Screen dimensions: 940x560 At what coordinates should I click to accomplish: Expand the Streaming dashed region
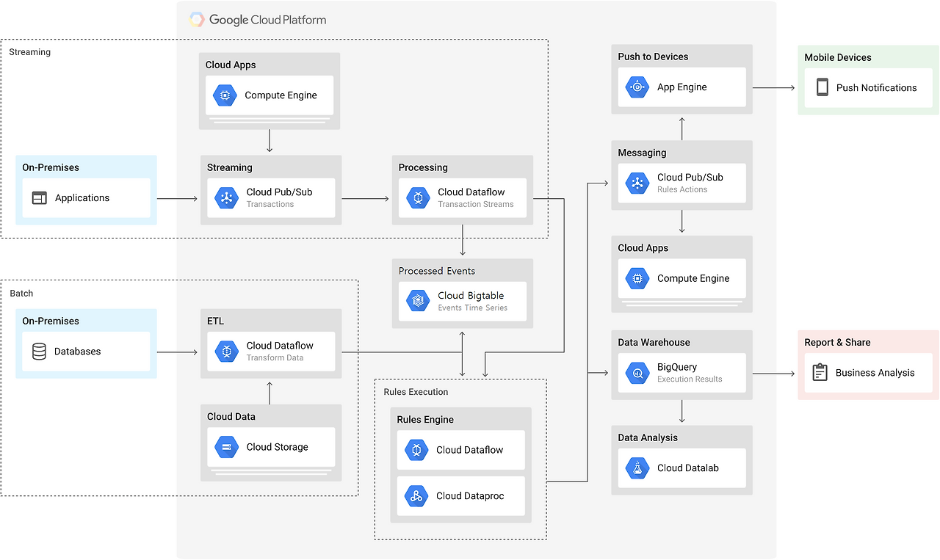30,52
